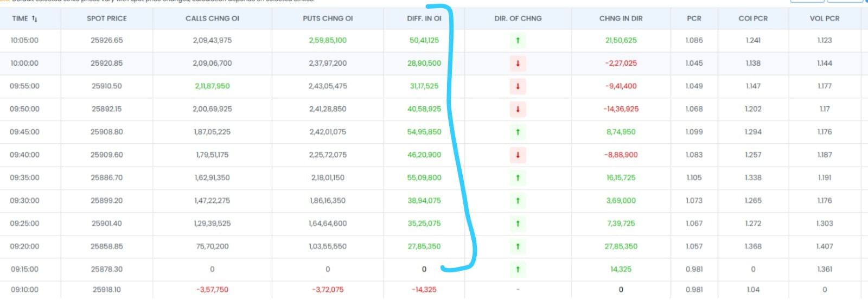Screen dimensions: 868x300
Task: Click the red down arrow in 10:00:00 row
Action: pos(518,63)
